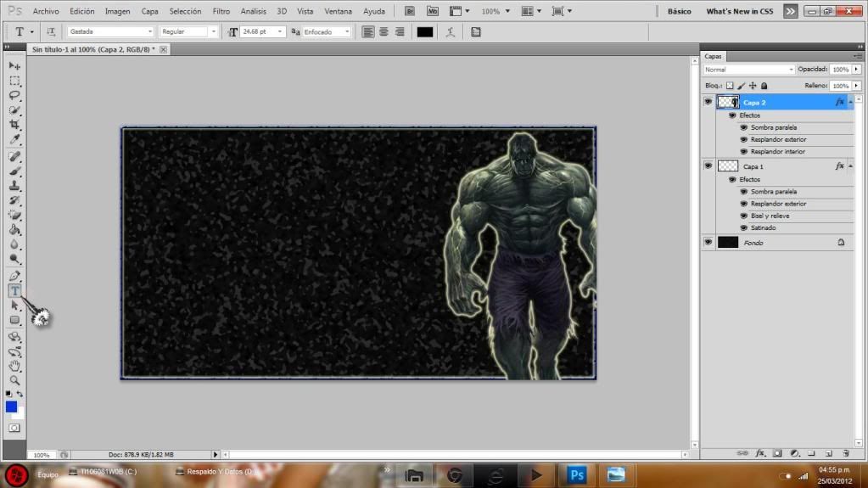Select the Eyedropper tool
868x488 pixels.
pos(14,139)
